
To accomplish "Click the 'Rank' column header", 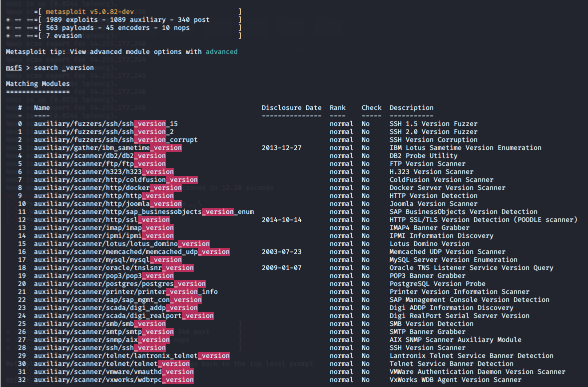I will (337, 107).
